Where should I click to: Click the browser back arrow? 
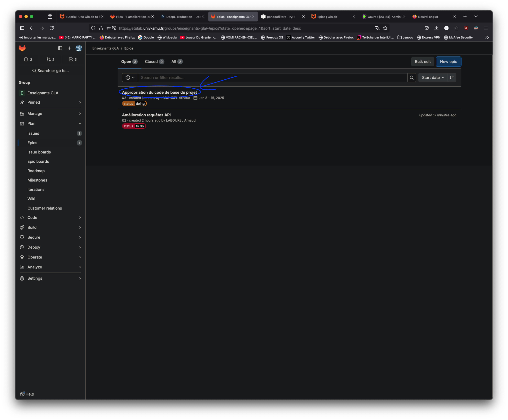[x=32, y=28]
